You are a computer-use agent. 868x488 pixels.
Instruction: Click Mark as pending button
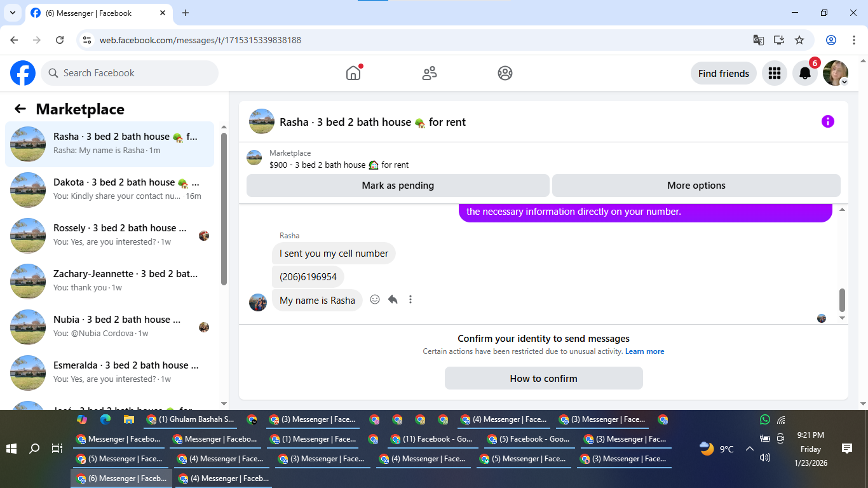(x=398, y=186)
